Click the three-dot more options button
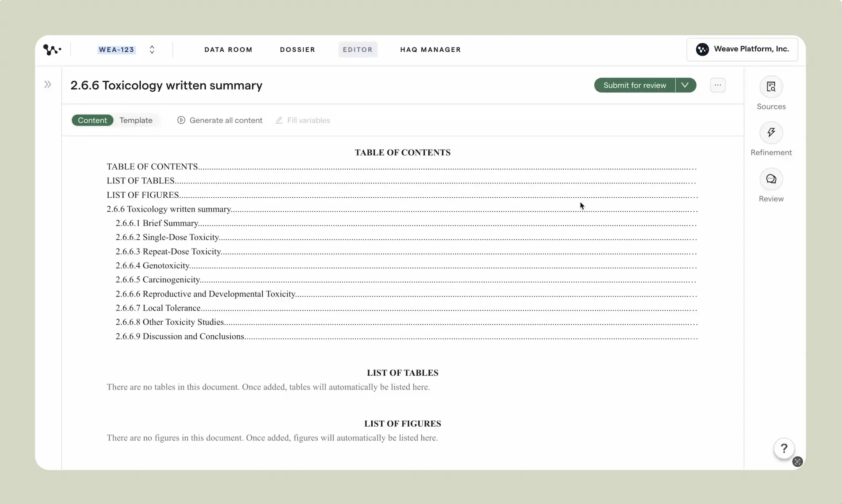 coord(717,85)
